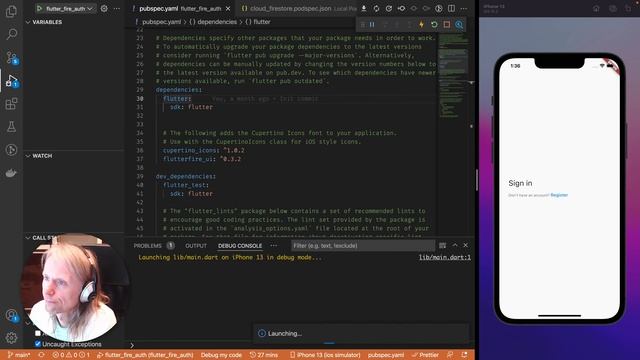Click Prettier in the status bar
Viewport: 640px width, 360px height.
425,355
